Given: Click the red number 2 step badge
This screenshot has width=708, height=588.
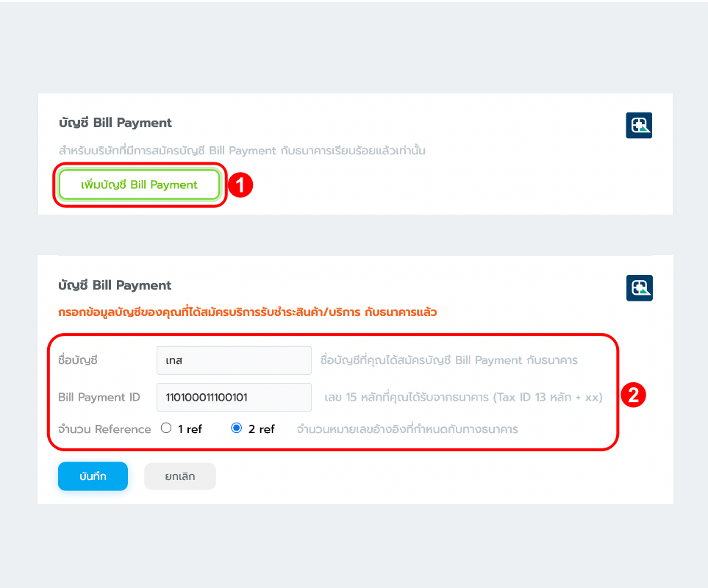Looking at the screenshot, I should pyautogui.click(x=634, y=395).
